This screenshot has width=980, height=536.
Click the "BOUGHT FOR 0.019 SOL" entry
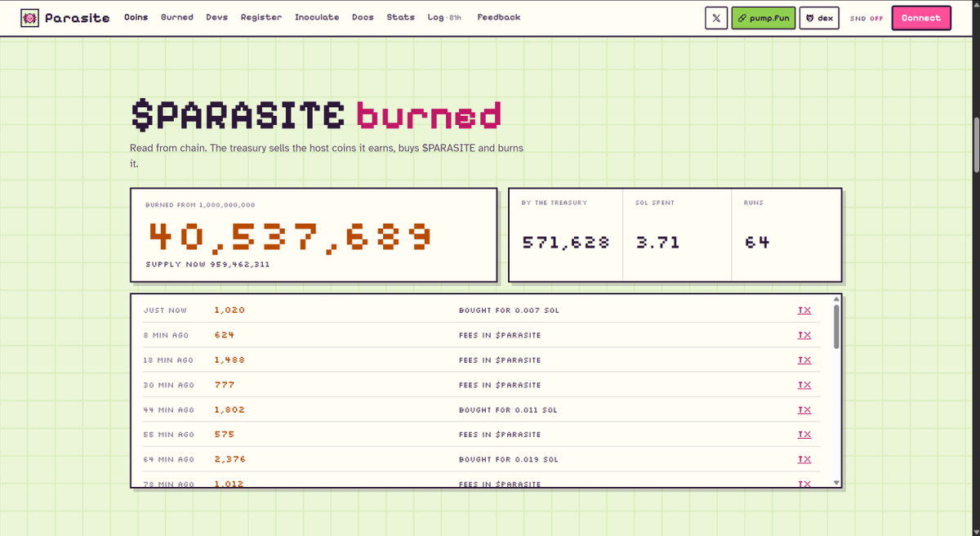pos(510,459)
